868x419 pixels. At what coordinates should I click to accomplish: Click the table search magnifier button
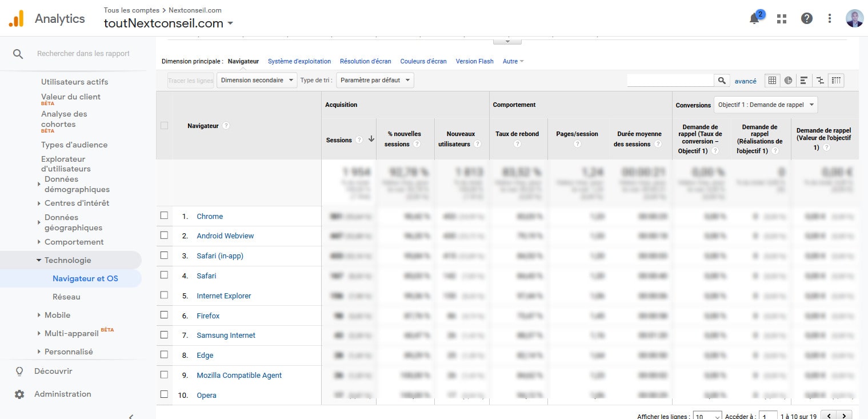[722, 81]
